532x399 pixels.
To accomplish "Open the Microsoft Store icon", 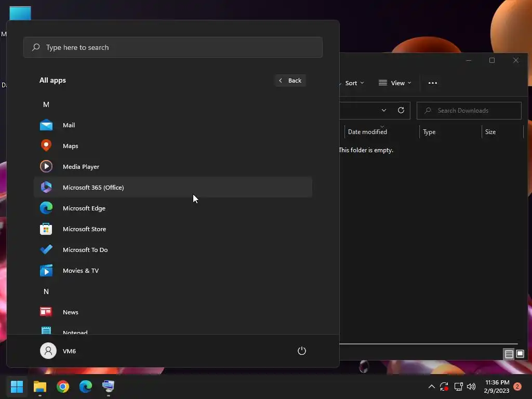I will point(46,229).
